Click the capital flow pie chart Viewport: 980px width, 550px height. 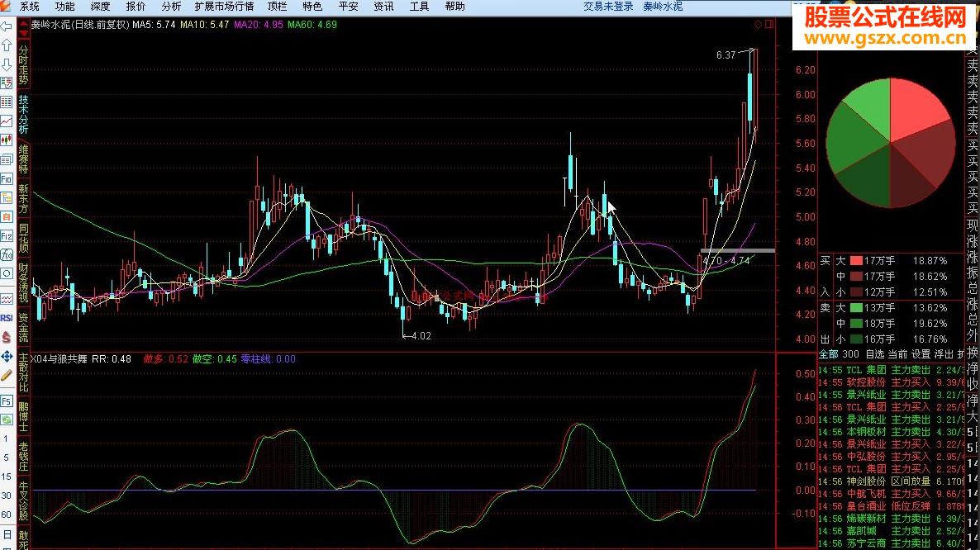890,142
